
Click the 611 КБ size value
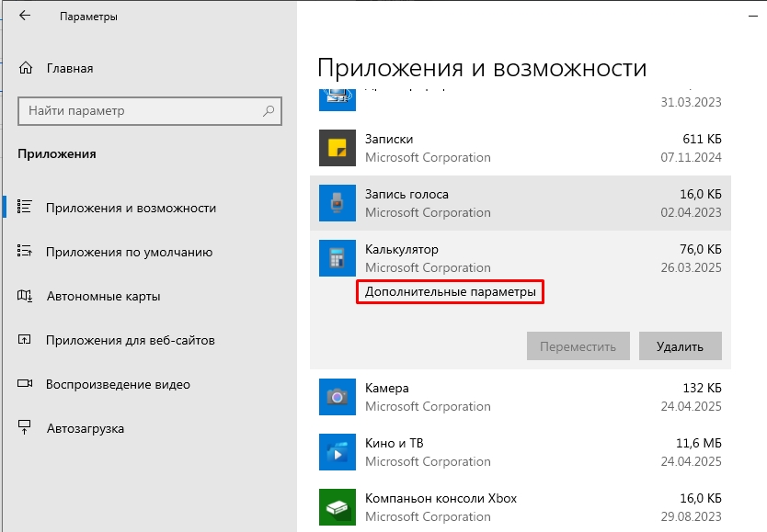click(x=702, y=140)
